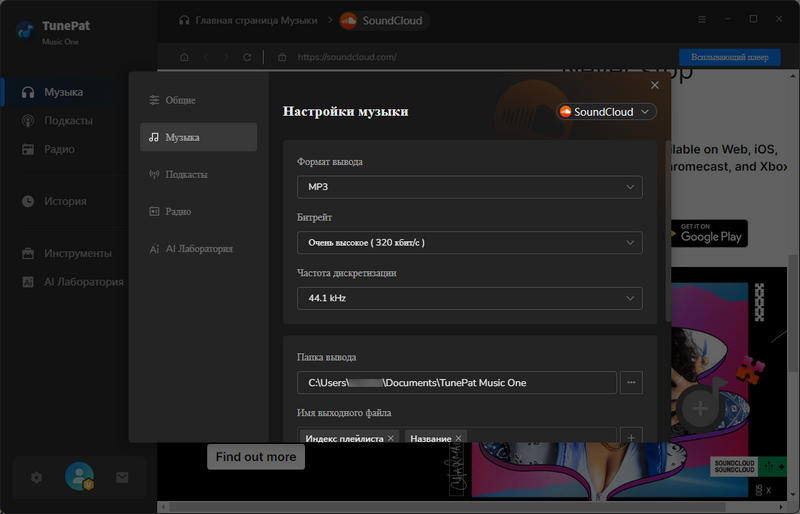Open История in the sidebar
The width and height of the screenshot is (800, 514).
coord(65,201)
